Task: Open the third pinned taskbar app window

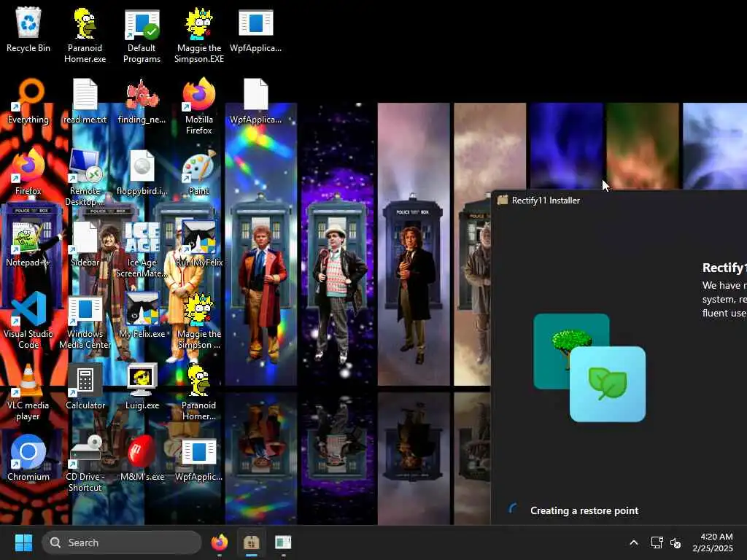Action: tap(283, 542)
